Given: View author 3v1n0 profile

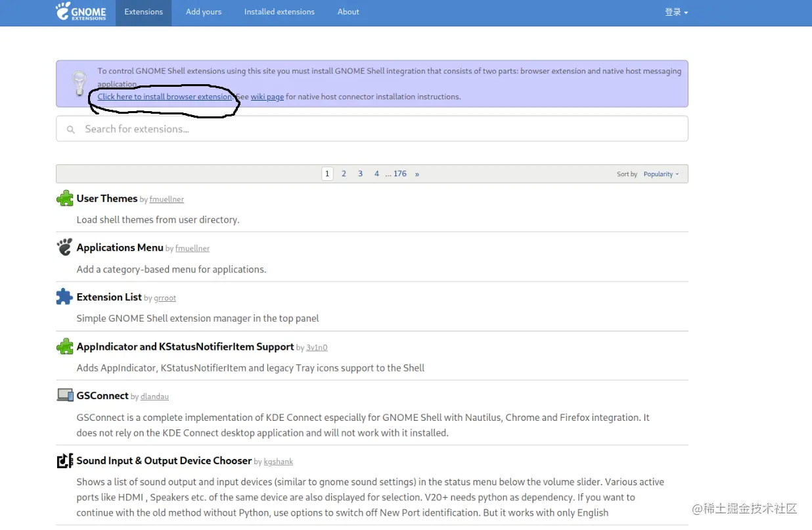Looking at the screenshot, I should 317,348.
